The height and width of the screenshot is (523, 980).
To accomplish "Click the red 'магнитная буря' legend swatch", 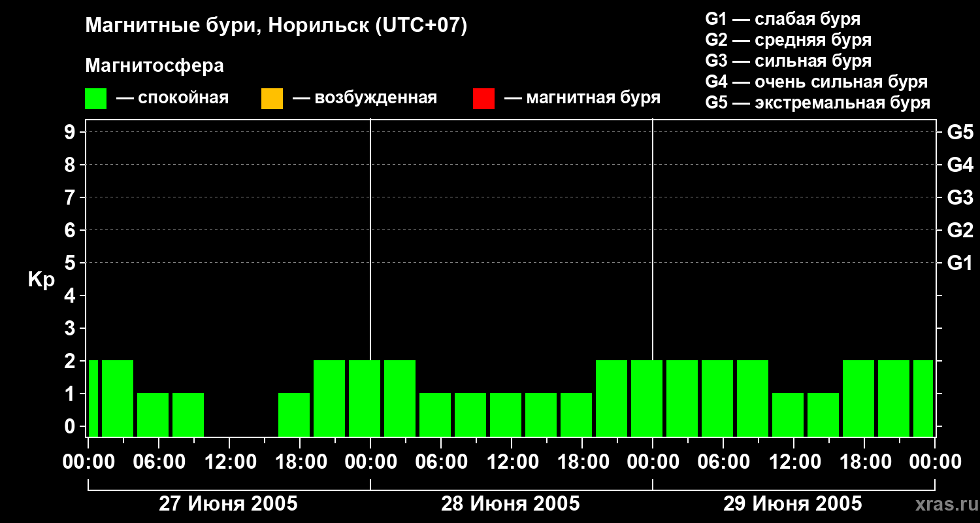I will 483,99.
